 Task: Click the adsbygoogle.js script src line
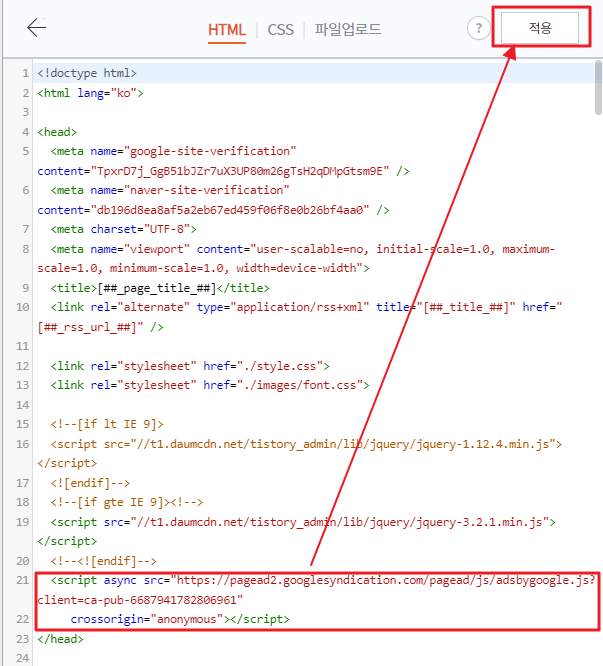pos(323,580)
